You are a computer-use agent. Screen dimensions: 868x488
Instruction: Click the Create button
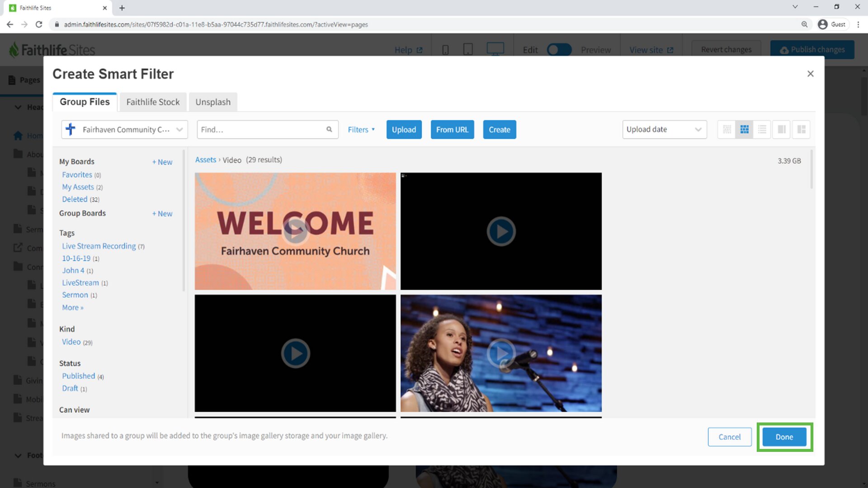(500, 130)
